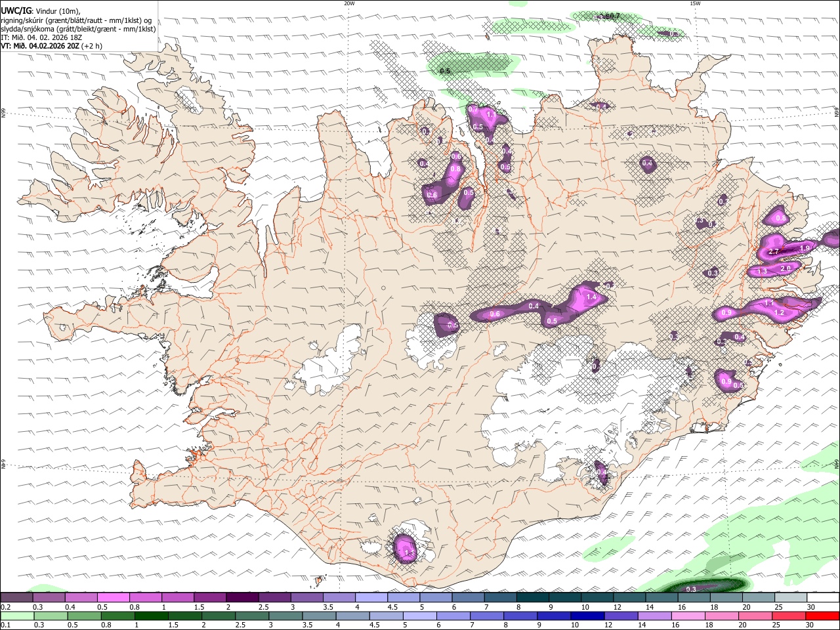The image size is (840, 630).
Task: Pick bottom legend swatch between 1 and 1.5
Action: click(x=152, y=616)
